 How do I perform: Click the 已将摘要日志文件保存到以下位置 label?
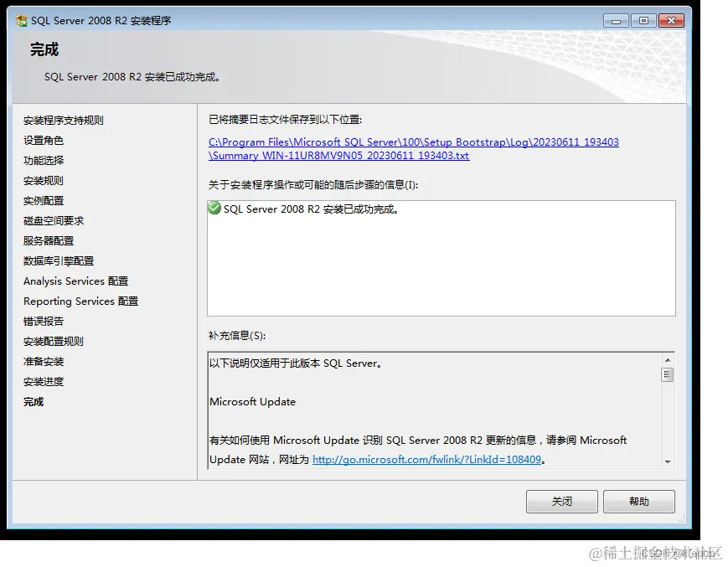285,120
